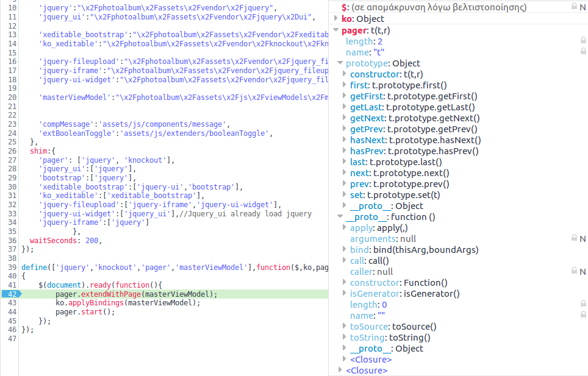Set a breakpoint on line number 39
588x376 pixels.
pyautogui.click(x=12, y=268)
